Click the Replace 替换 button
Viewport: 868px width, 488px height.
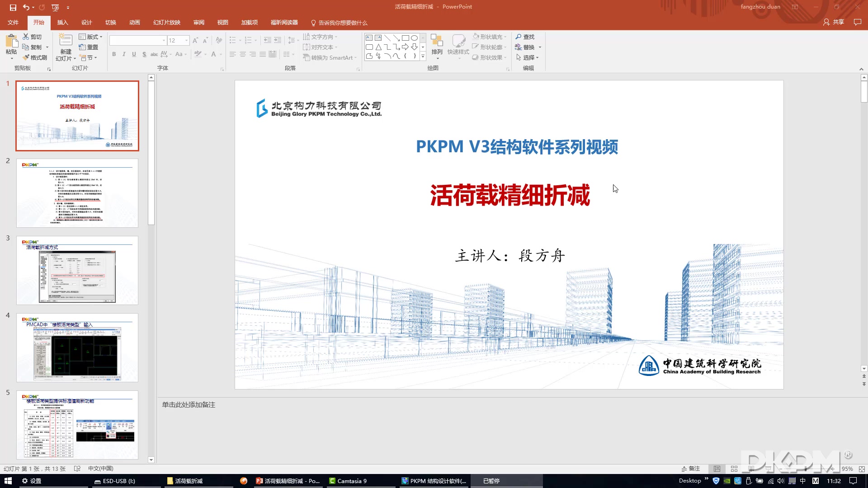click(x=525, y=47)
